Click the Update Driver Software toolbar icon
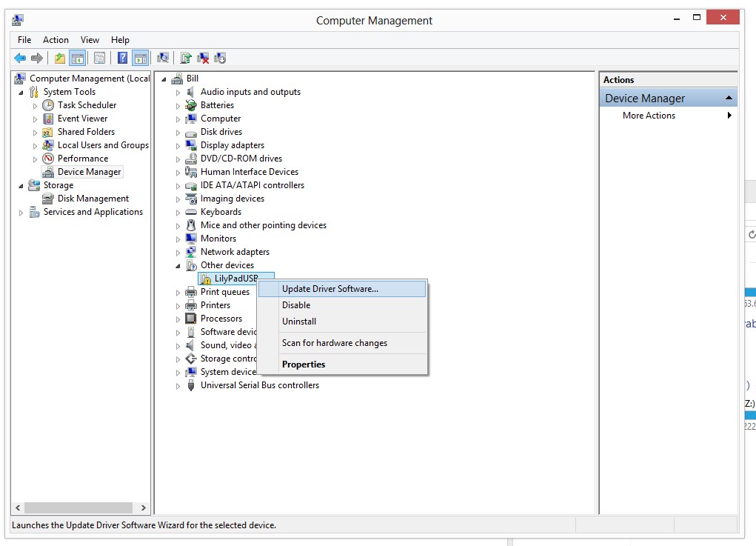 pyautogui.click(x=186, y=59)
